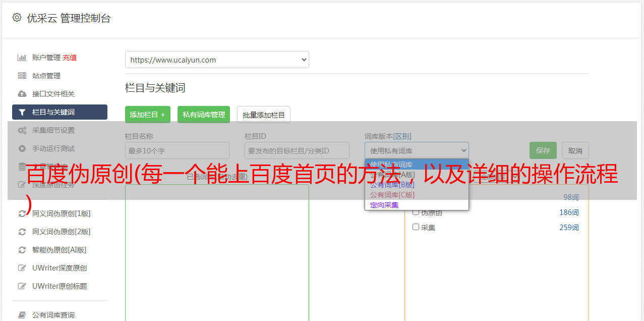Click the edit icon for UWriter原创标题
644x321 pixels.
click(x=22, y=286)
